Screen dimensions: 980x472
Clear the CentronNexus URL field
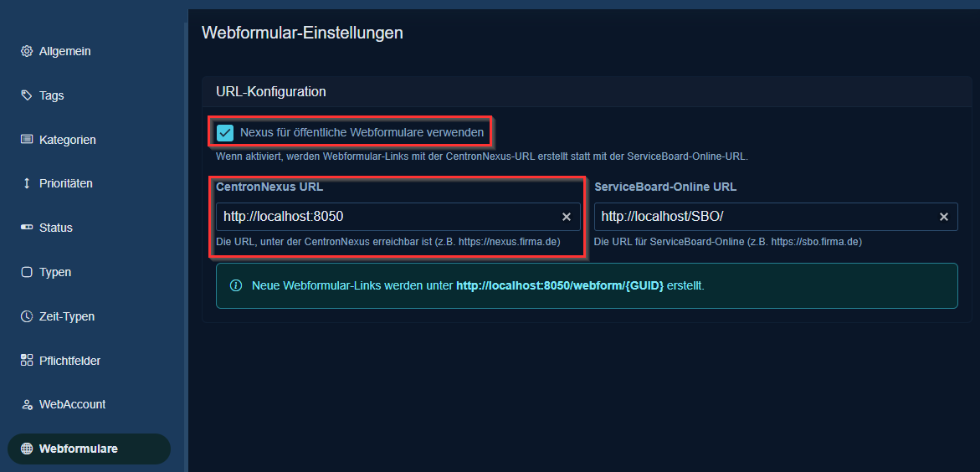point(567,217)
